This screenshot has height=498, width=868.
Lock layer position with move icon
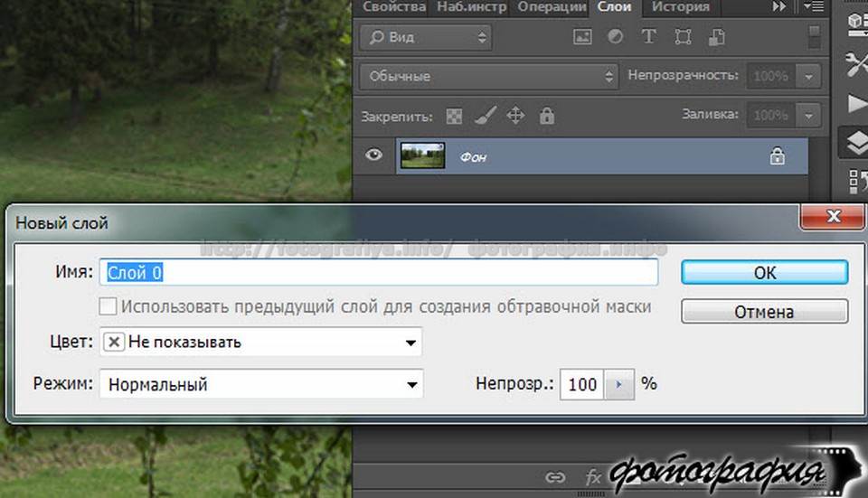coord(515,117)
